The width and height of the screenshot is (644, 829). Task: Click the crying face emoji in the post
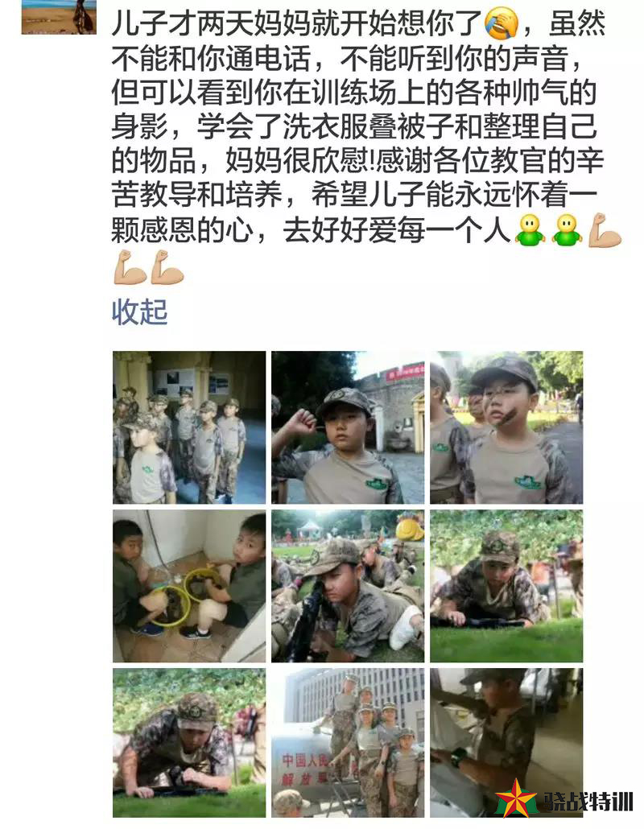502,24
